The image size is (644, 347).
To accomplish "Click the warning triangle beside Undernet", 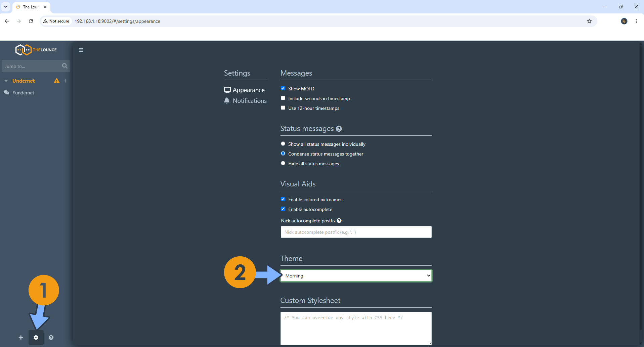I will point(57,81).
